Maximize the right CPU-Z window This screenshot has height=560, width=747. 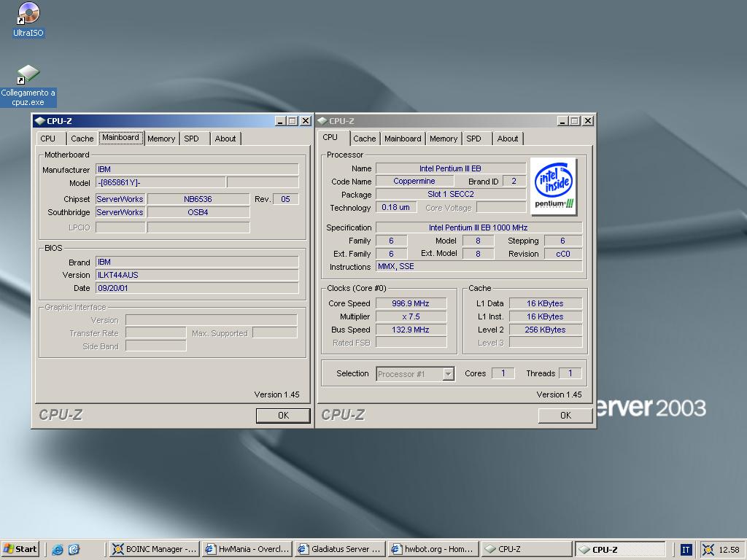[575, 121]
